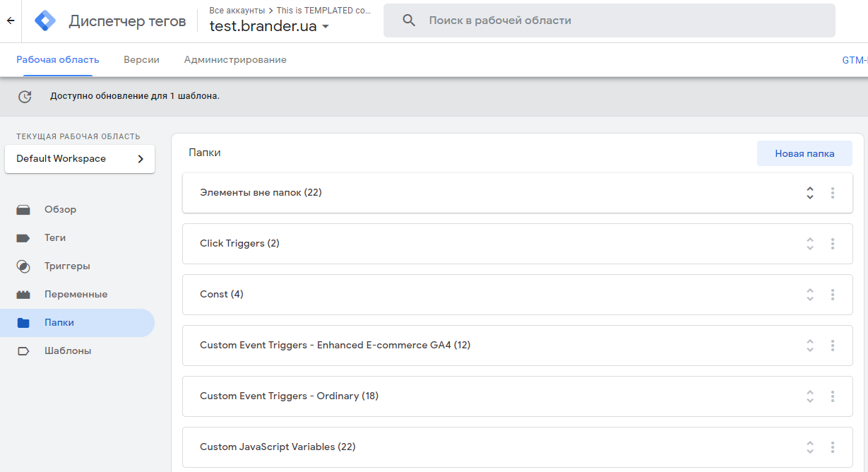Open three-dot menu for Const folder
Viewport: 868px width, 472px height.
(833, 295)
